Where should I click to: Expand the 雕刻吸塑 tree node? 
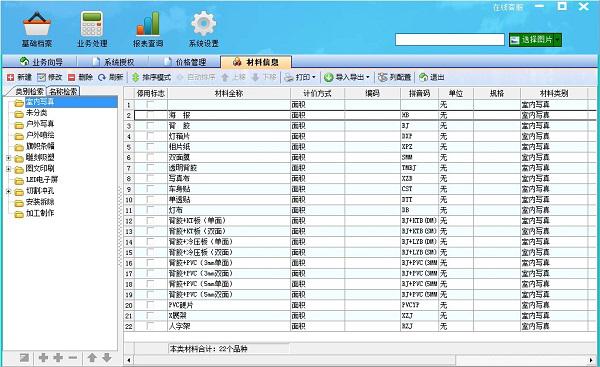pos(8,158)
